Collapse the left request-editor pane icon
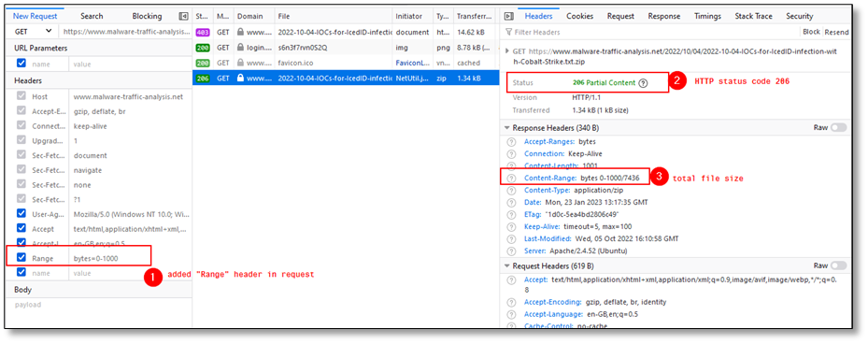The height and width of the screenshot is (344, 868). pyautogui.click(x=183, y=16)
